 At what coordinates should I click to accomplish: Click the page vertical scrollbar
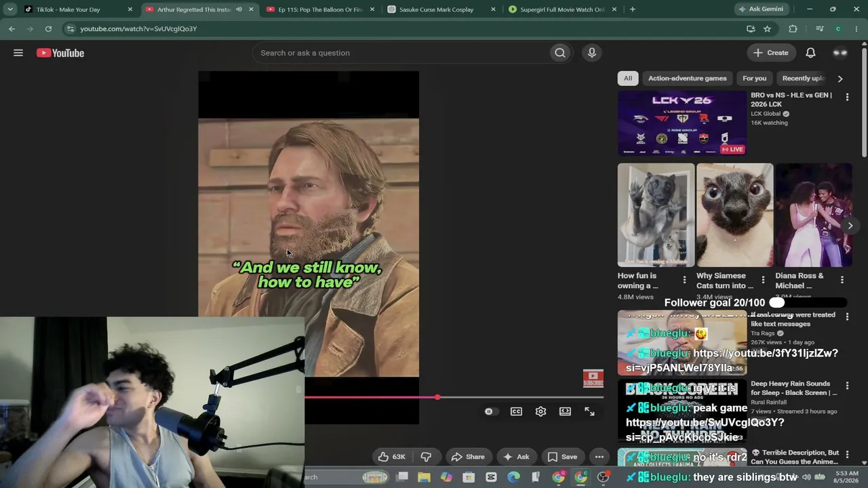pos(864,102)
